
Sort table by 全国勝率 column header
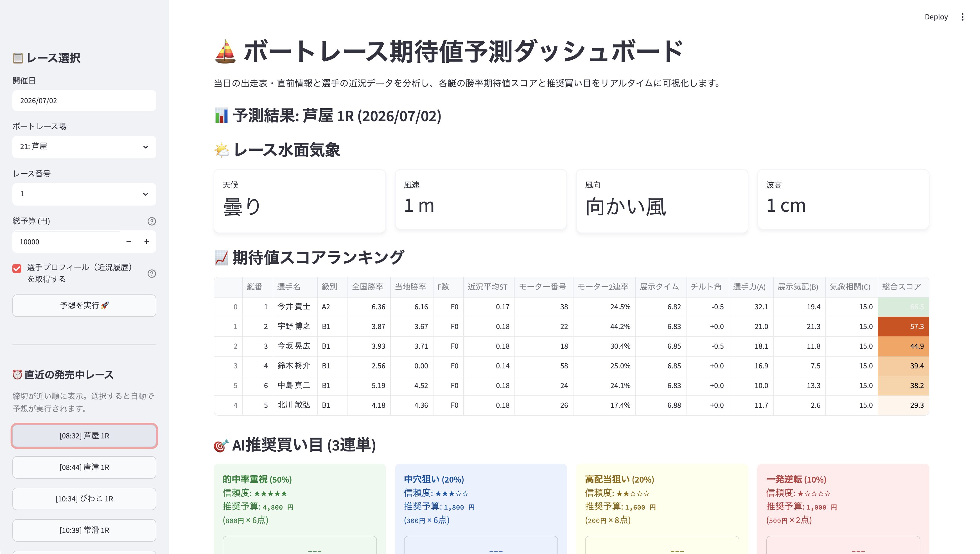[369, 287]
